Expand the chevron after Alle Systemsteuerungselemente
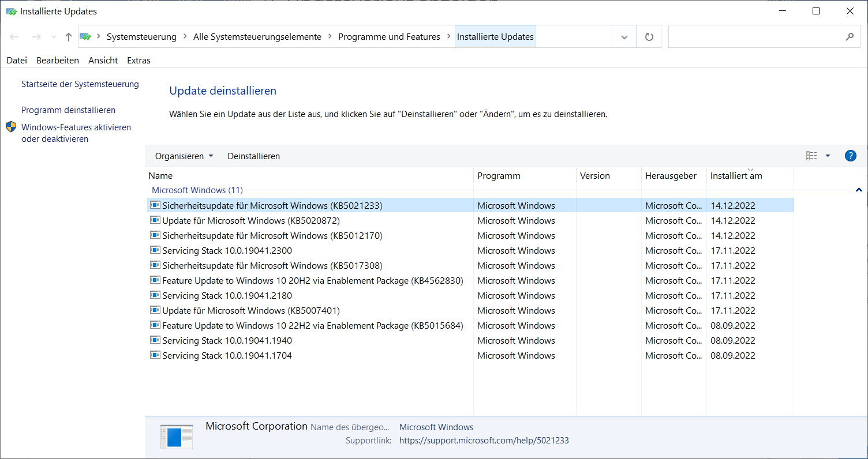The height and width of the screenshot is (459, 868). [330, 37]
